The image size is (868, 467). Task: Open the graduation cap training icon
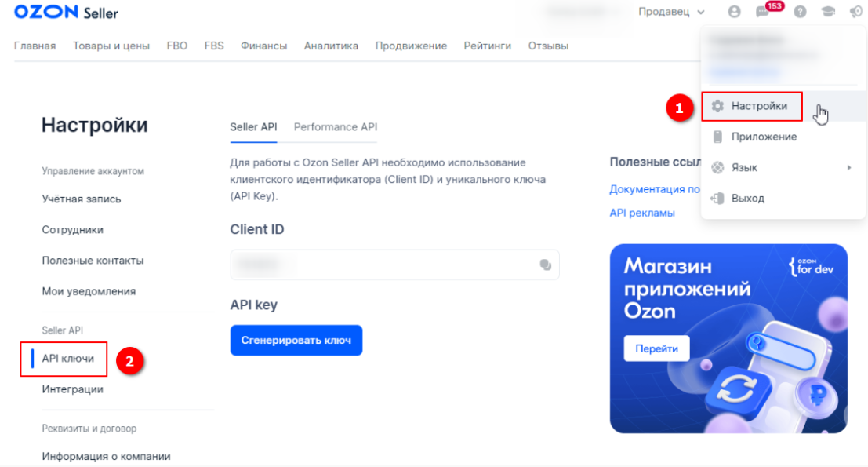click(x=827, y=12)
